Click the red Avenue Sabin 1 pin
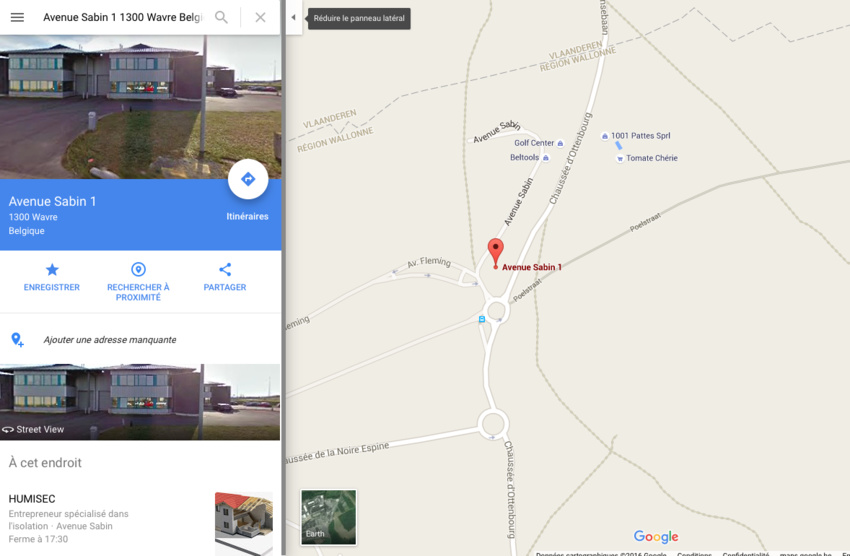This screenshot has height=556, width=850. pos(495,253)
